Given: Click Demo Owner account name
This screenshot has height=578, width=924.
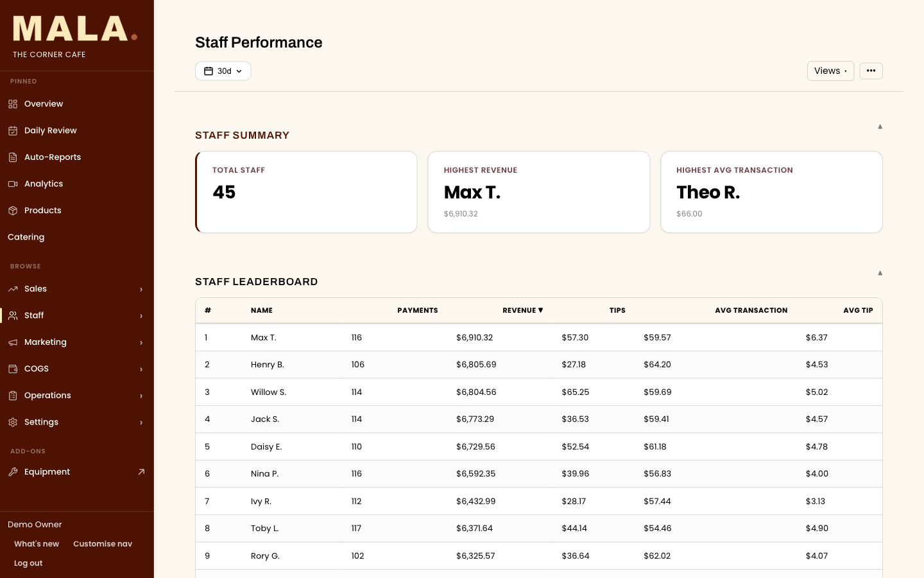Looking at the screenshot, I should pos(35,525).
